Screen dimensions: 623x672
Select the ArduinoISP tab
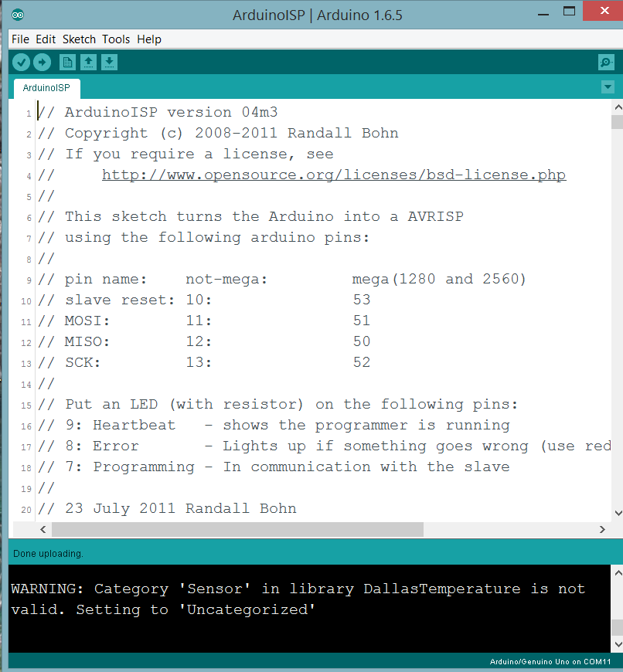46,88
